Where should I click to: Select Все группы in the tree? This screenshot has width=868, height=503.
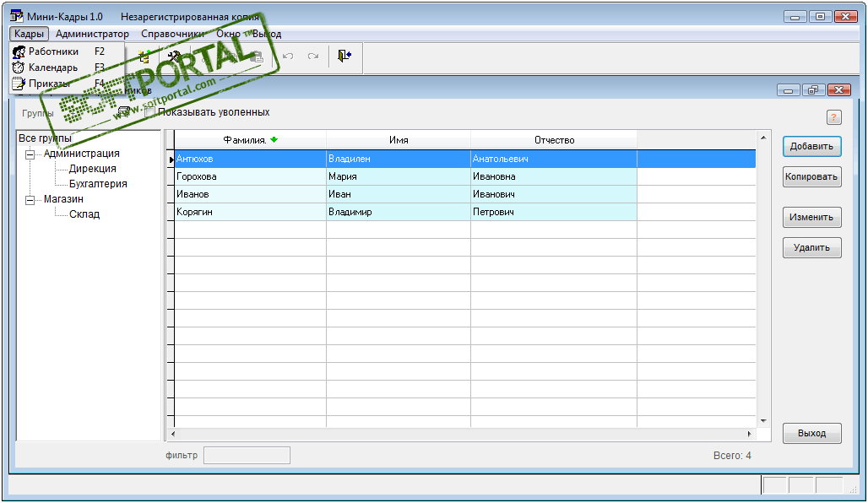[x=45, y=138]
